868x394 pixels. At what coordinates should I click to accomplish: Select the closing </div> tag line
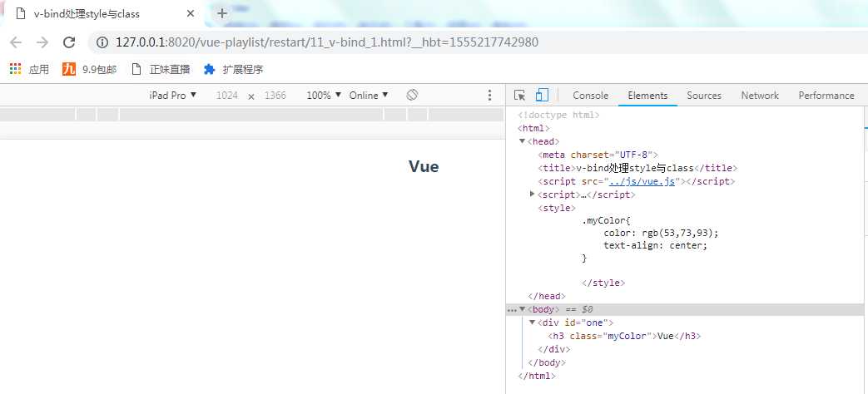point(553,349)
